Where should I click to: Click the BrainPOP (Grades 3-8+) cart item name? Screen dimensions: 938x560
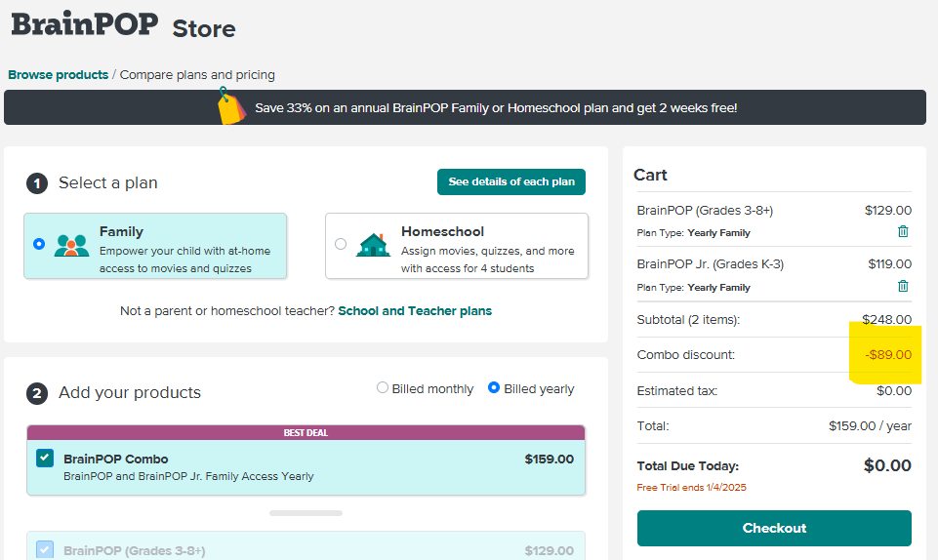pyautogui.click(x=705, y=211)
